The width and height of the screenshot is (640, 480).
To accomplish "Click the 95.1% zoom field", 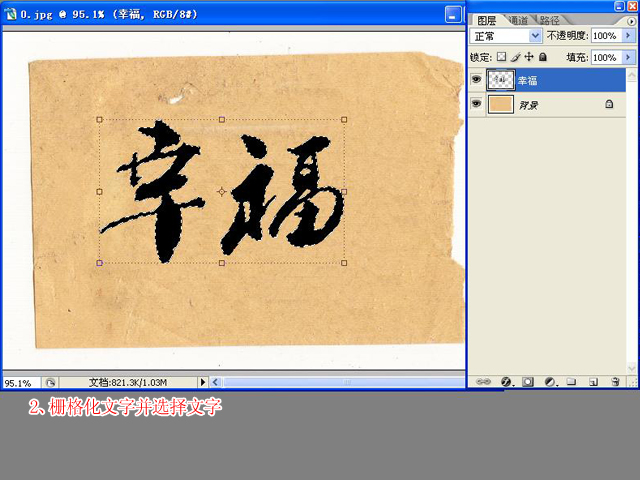I will click(x=20, y=382).
